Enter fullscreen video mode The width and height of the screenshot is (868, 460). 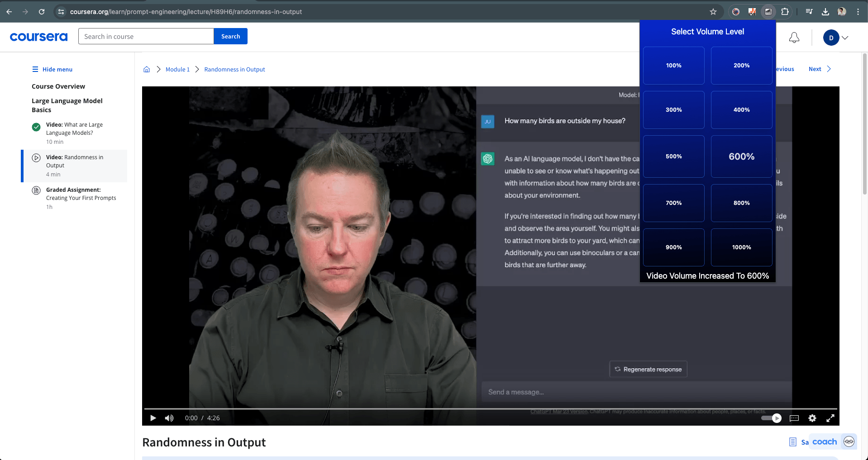point(830,418)
